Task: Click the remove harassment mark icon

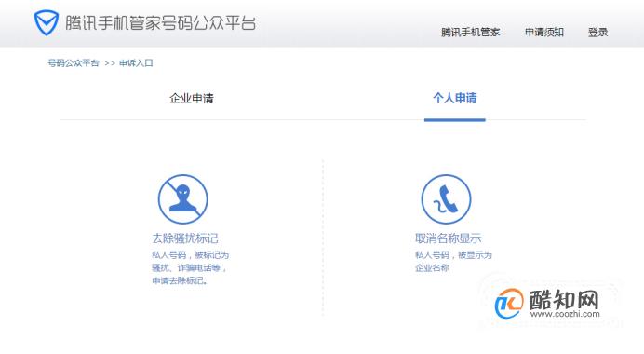Action: 183,199
